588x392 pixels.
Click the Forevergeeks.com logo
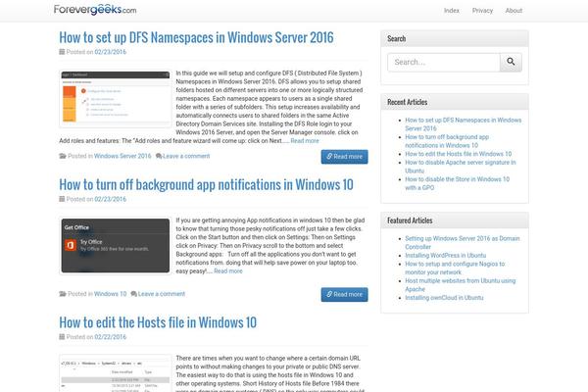(x=95, y=10)
